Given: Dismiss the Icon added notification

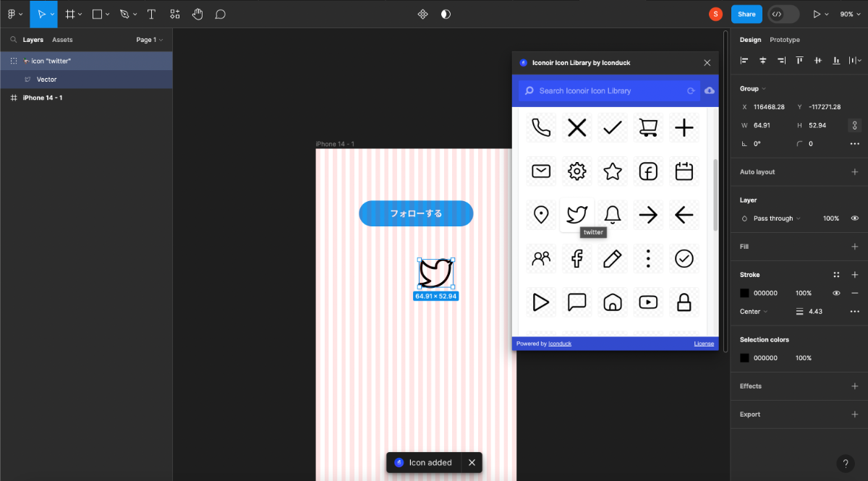Looking at the screenshot, I should [x=472, y=463].
